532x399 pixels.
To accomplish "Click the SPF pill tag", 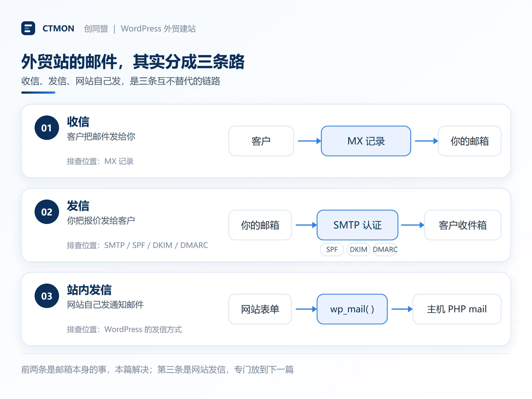I will pos(332,249).
